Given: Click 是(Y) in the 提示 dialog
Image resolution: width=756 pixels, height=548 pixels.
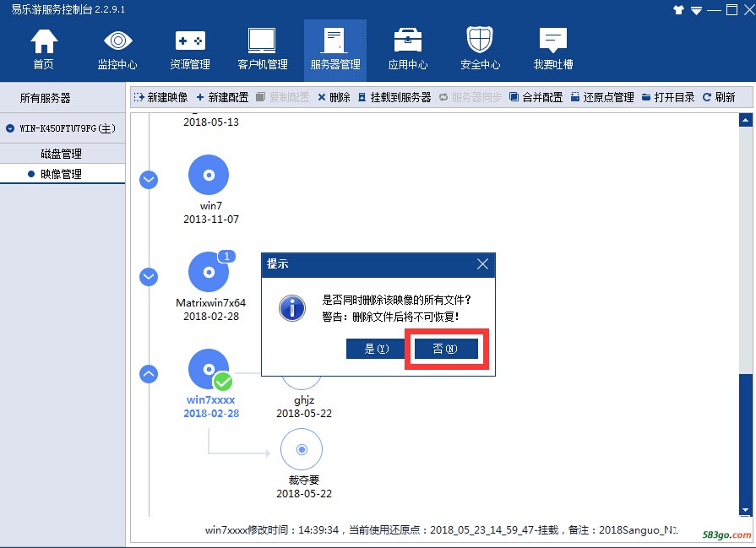Looking at the screenshot, I should 377,349.
